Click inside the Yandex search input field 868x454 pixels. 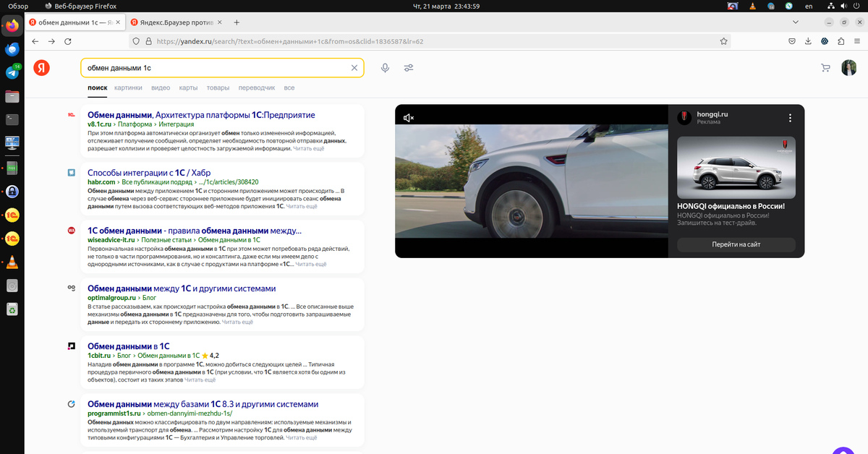[x=217, y=68]
